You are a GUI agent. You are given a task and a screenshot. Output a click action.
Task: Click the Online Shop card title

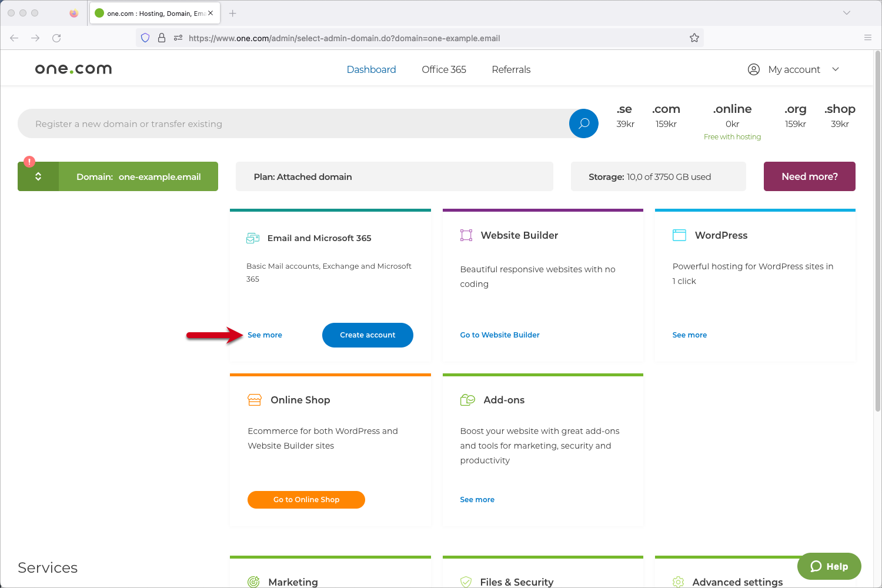[x=300, y=400]
